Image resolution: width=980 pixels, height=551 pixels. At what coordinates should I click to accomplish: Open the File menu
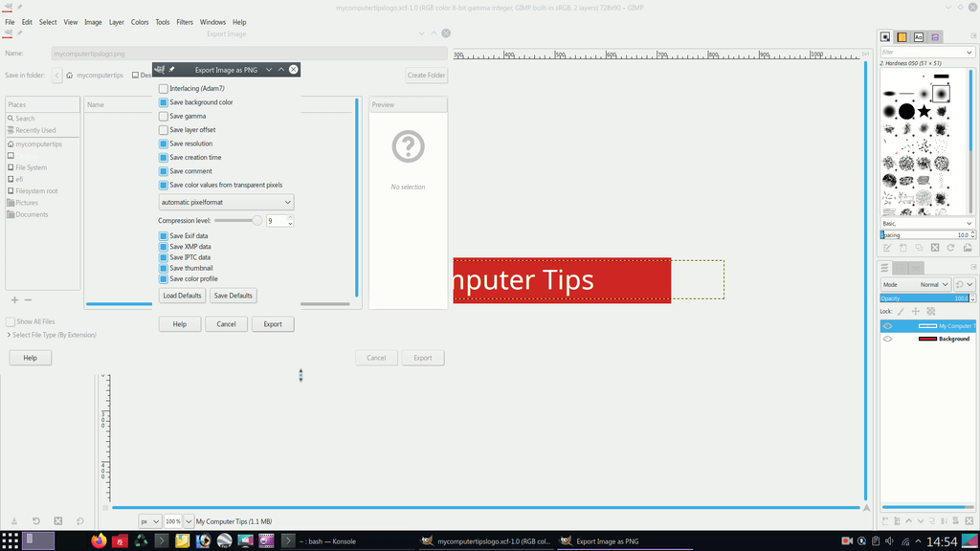10,22
